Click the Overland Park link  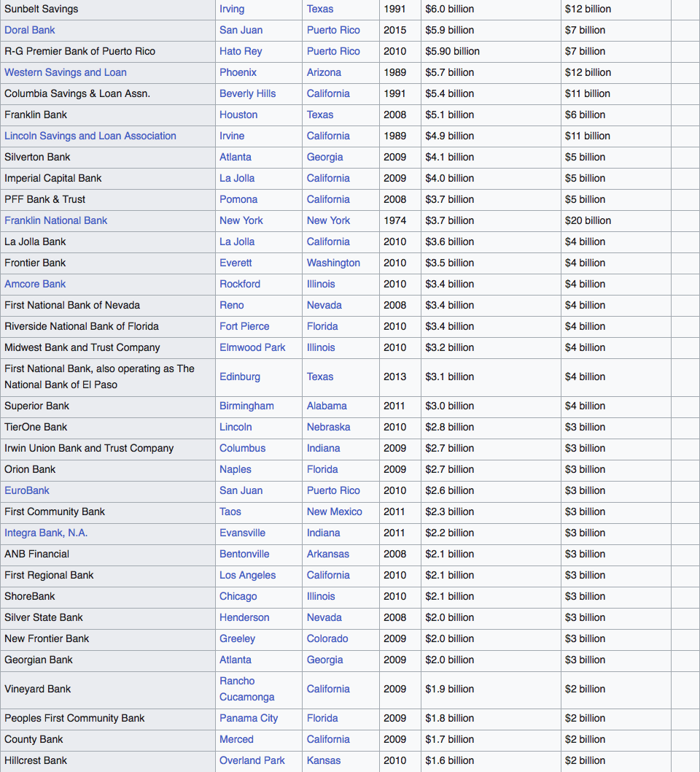click(x=252, y=760)
